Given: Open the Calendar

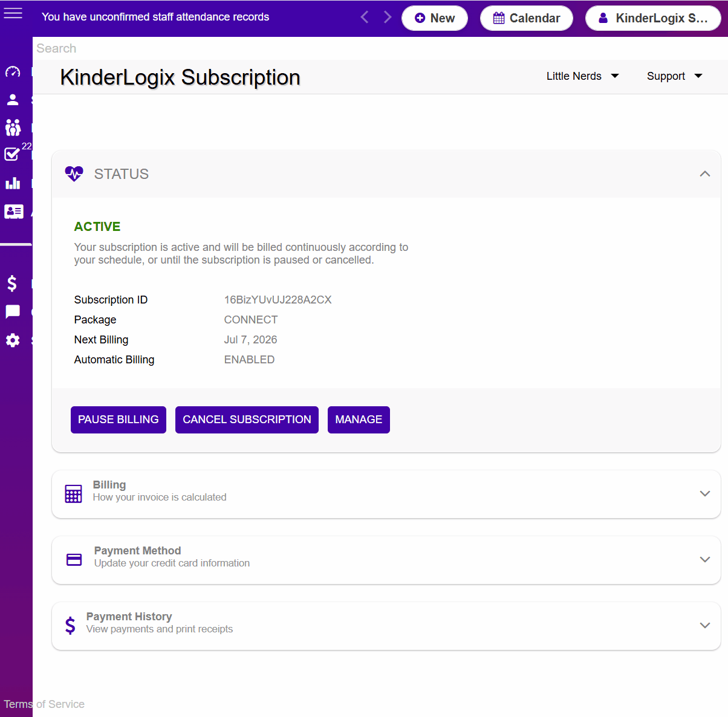Looking at the screenshot, I should click(527, 18).
